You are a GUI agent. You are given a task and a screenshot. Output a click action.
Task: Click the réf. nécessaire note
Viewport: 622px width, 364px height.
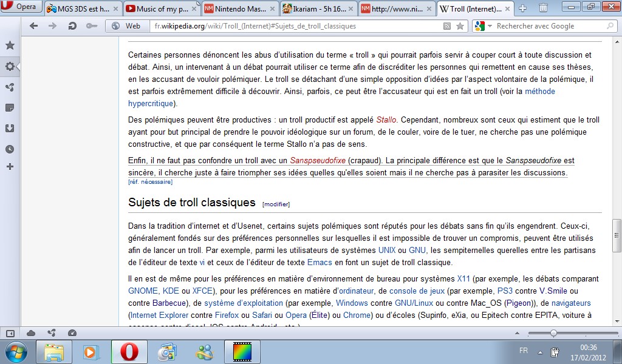point(151,182)
